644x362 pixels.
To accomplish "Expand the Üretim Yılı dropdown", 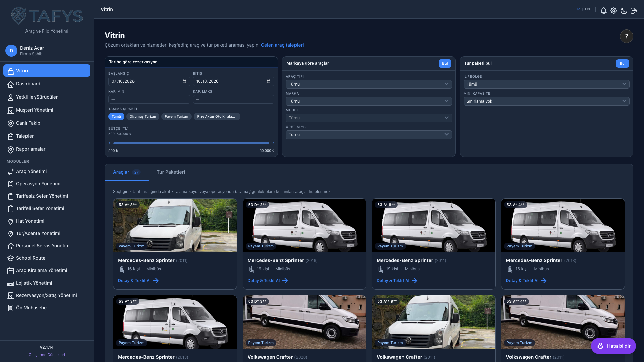I will (x=369, y=135).
